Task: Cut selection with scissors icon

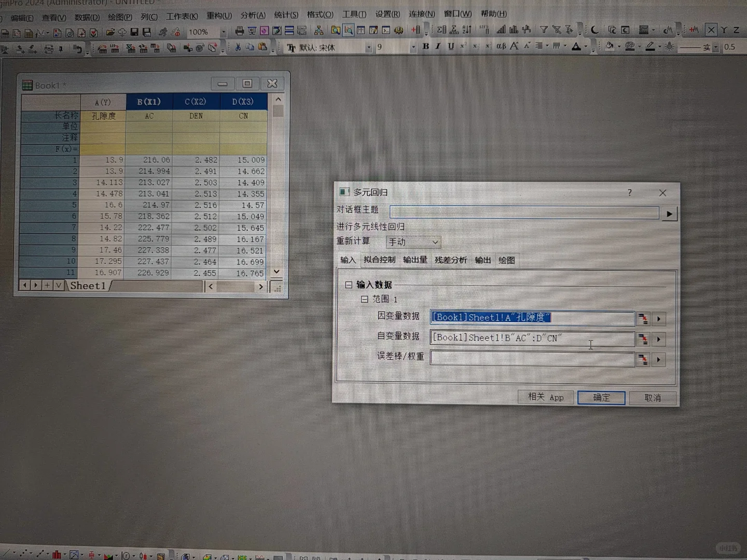Action: coord(237,47)
